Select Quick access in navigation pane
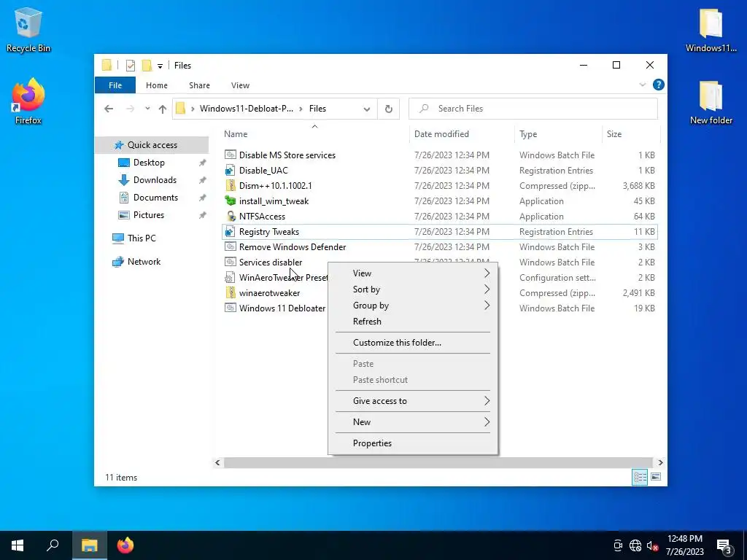This screenshot has height=560, width=747. point(152,145)
